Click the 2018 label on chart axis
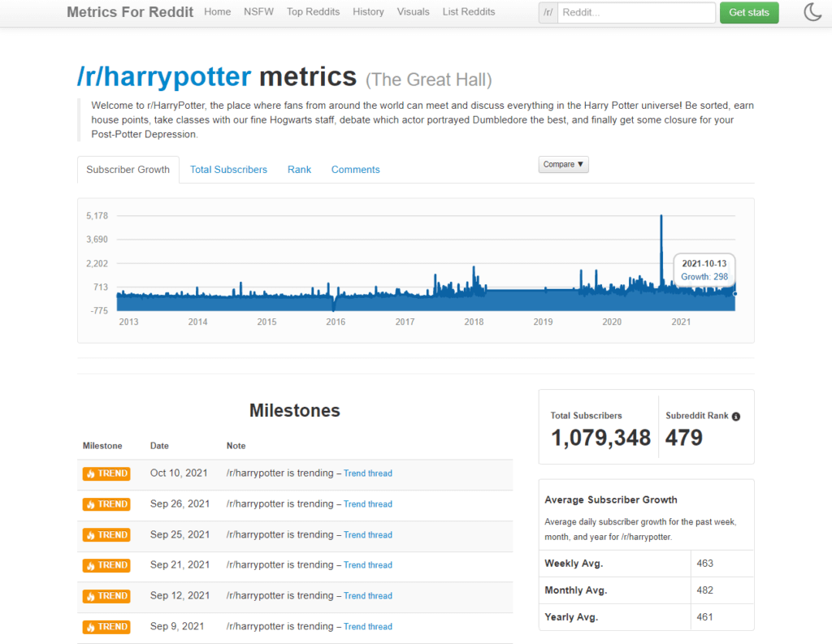Viewport: 832px width, 644px height. [x=474, y=322]
